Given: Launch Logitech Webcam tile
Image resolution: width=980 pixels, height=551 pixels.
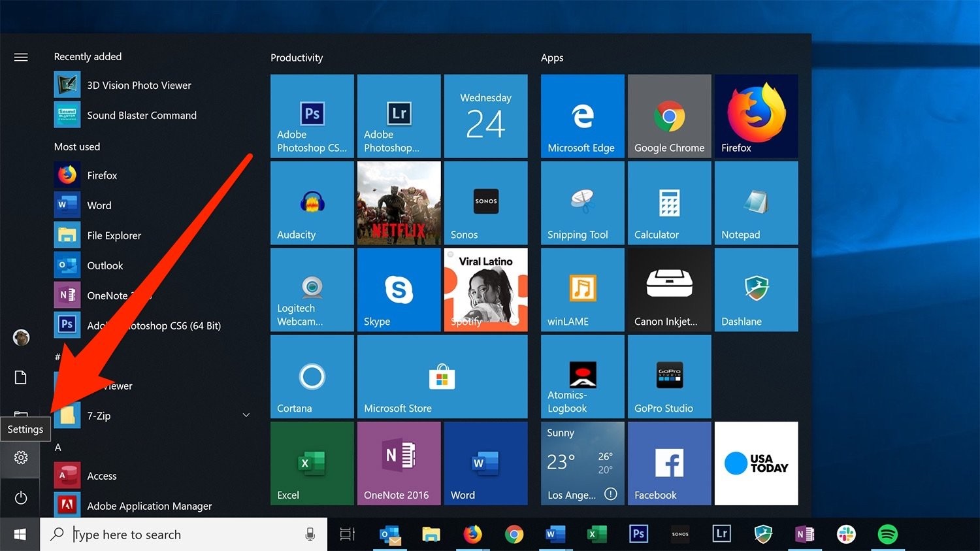Looking at the screenshot, I should coord(312,290).
